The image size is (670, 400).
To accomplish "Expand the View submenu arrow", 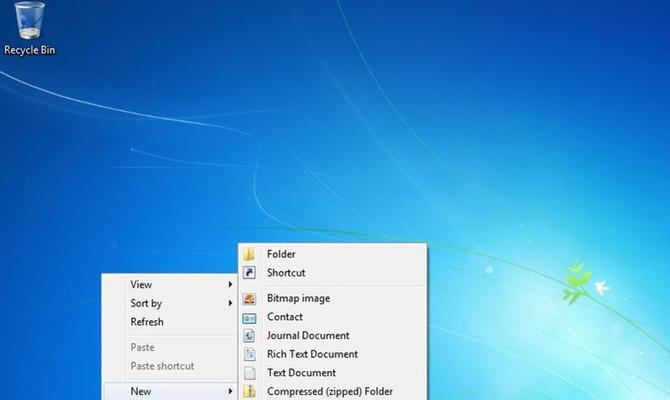I will 230,285.
